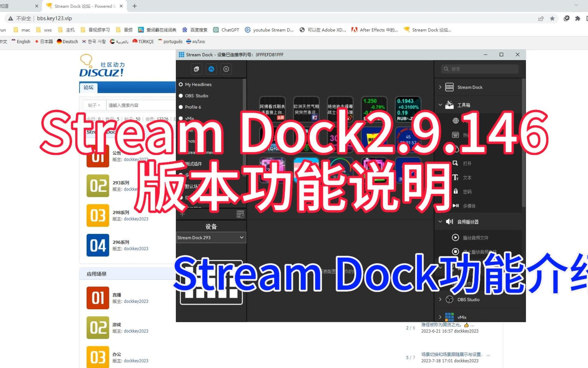Image resolution: width=588 pixels, height=368 pixels.
Task: Collapse the 音频播放器 group
Action: [x=440, y=222]
